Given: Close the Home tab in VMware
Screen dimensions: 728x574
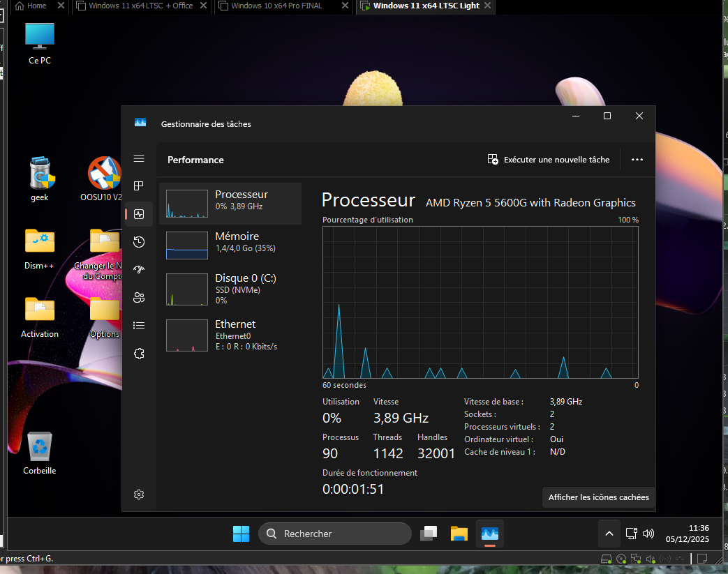Looking at the screenshot, I should coord(61,6).
